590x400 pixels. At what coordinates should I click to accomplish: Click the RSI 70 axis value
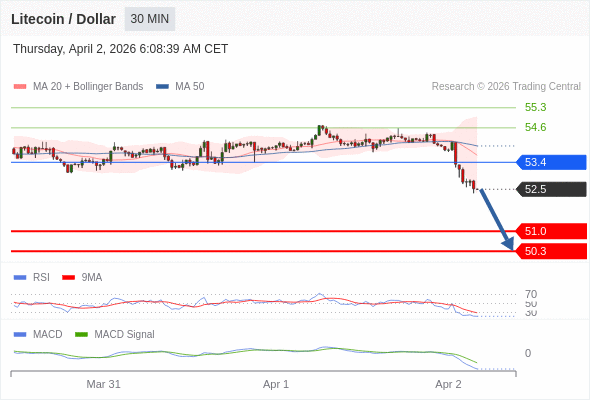point(531,294)
